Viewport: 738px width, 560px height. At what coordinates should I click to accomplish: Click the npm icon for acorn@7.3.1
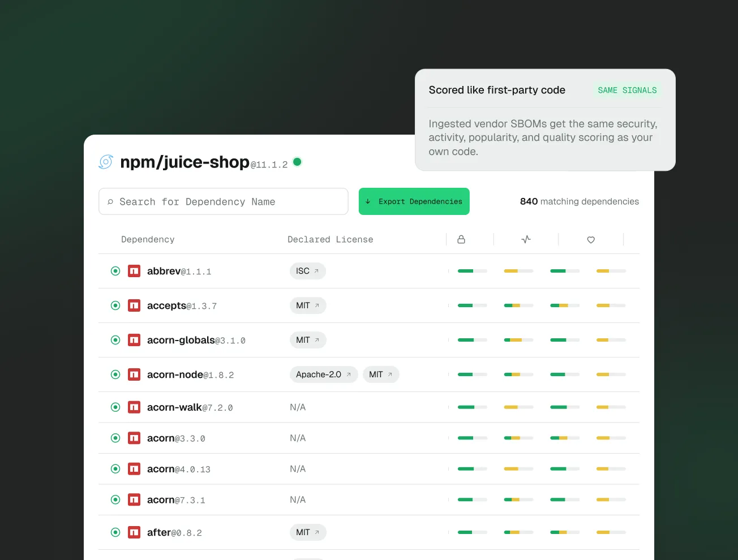click(x=134, y=499)
